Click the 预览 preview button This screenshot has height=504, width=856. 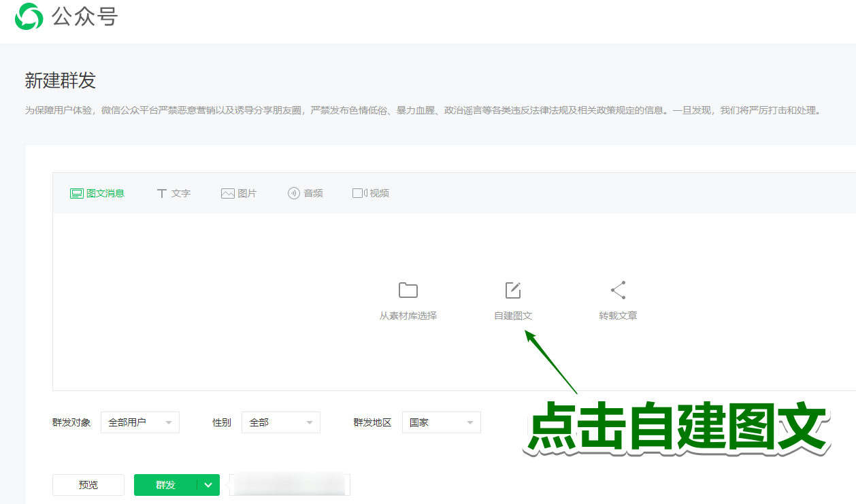point(88,485)
